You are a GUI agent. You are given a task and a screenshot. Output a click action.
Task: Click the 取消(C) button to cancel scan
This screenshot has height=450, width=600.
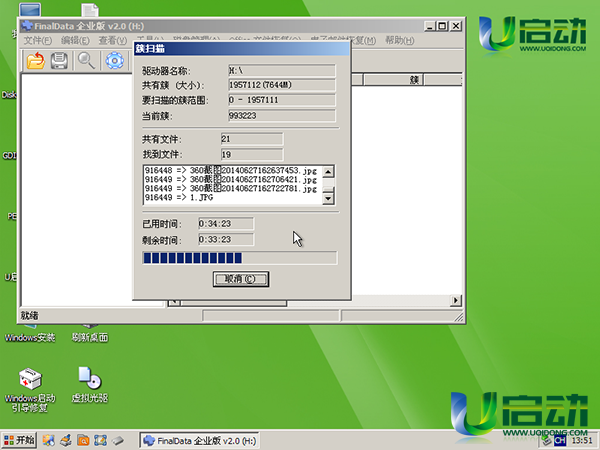coord(241,279)
